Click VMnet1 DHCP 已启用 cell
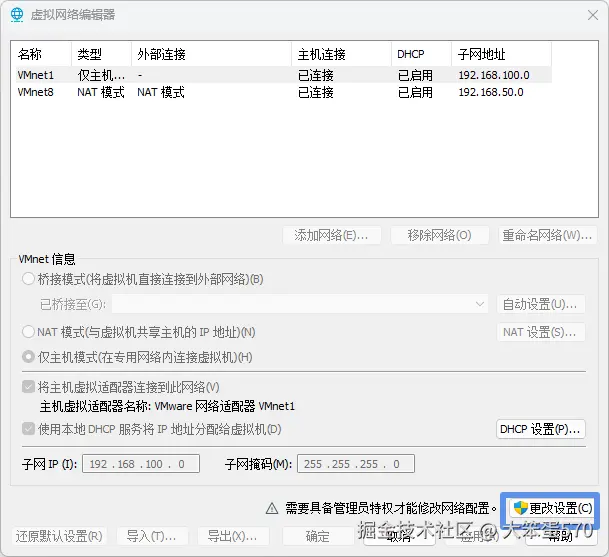 coord(416,75)
